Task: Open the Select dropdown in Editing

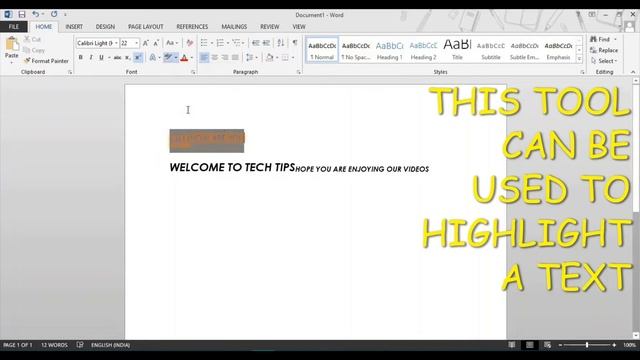Action: pyautogui.click(x=604, y=61)
